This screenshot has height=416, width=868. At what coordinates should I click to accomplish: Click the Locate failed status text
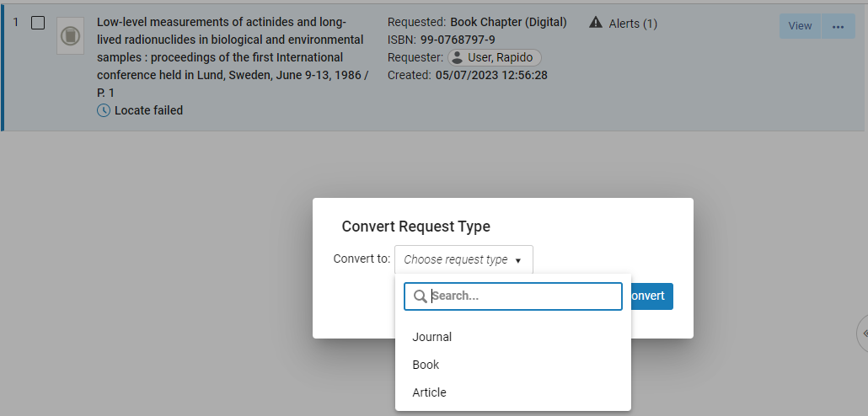(148, 110)
